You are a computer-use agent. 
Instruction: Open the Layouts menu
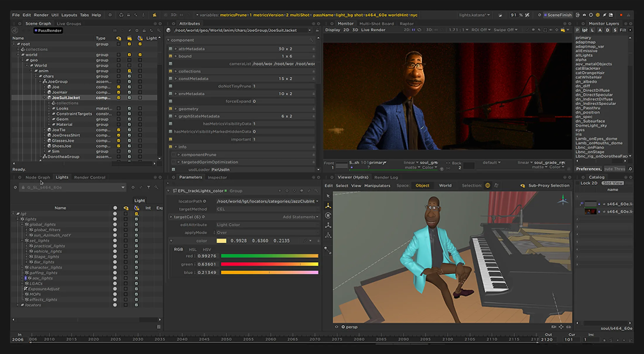pos(69,15)
